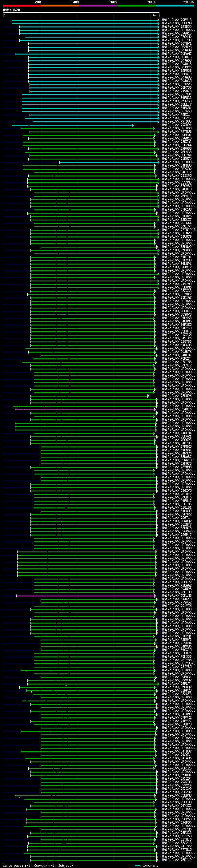Open hit UniRef100_Q5F413

[x=177, y=196]
